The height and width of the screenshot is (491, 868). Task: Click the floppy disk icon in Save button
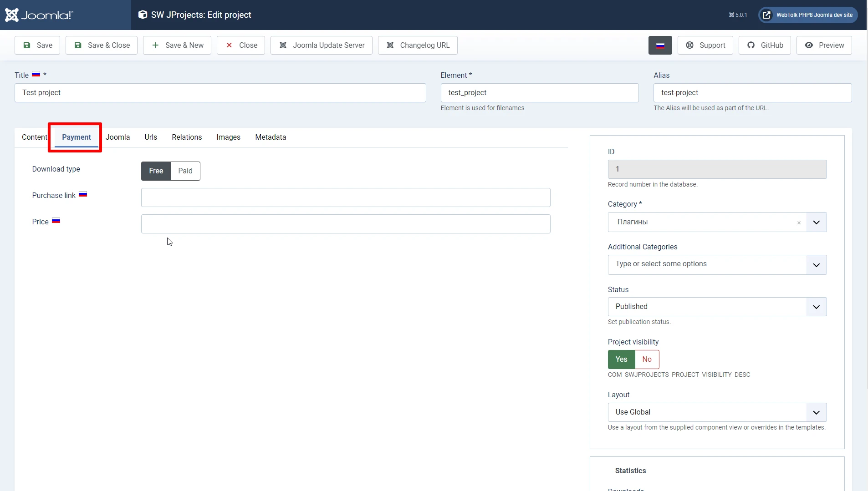(27, 45)
